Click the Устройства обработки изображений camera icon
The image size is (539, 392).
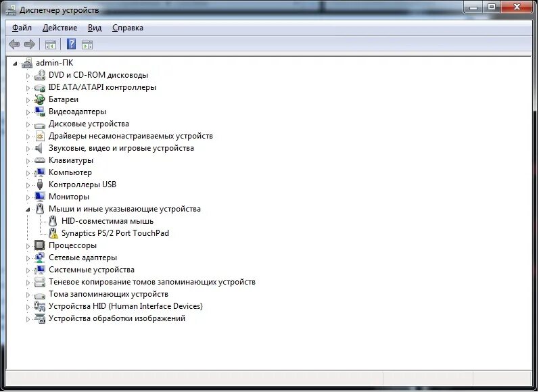pyautogui.click(x=40, y=318)
